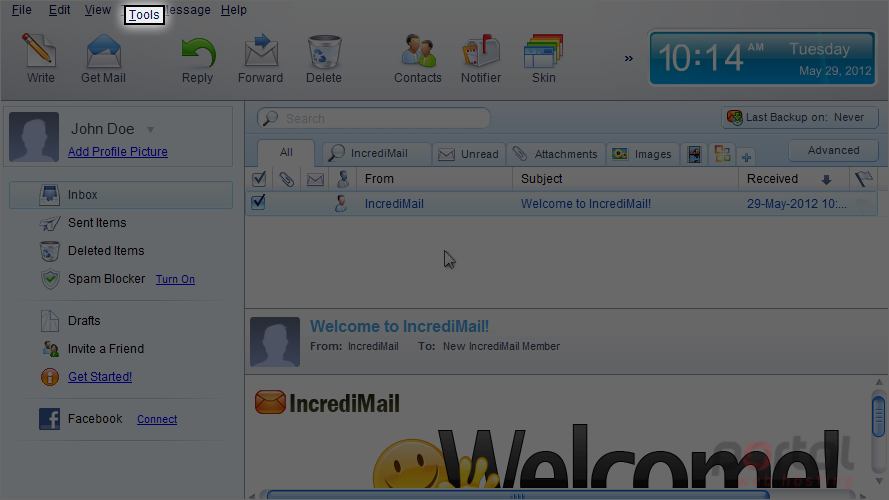Open the Deleted Items folder

pyautogui.click(x=106, y=251)
